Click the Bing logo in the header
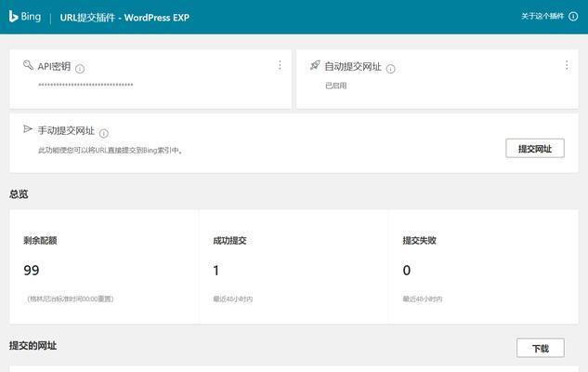 point(25,17)
